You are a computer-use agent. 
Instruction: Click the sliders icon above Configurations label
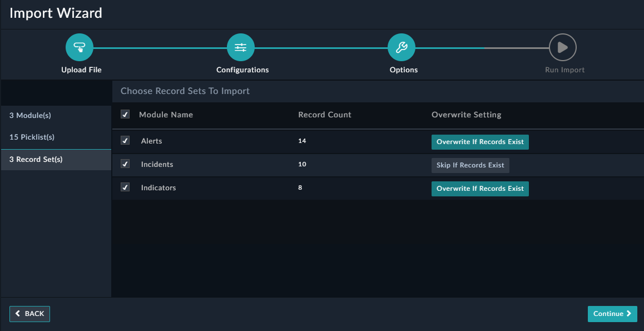pos(241,47)
